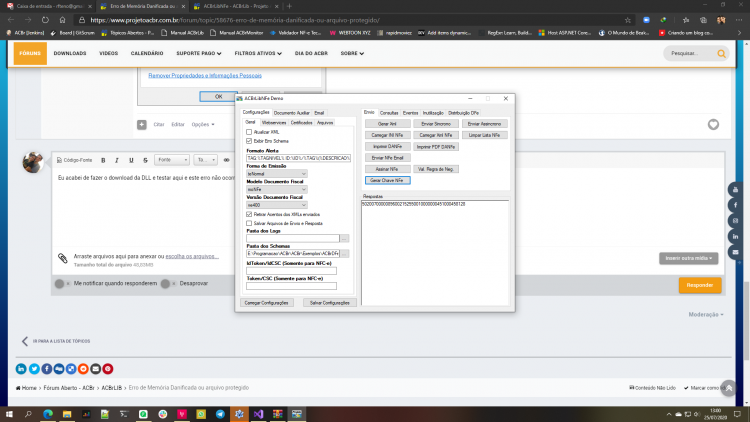Click the heart reaction icon

(x=713, y=124)
